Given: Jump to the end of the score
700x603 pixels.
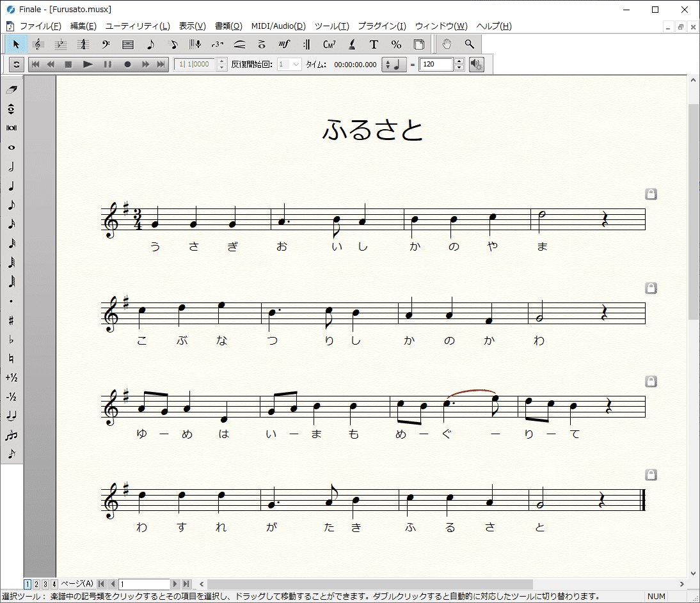Looking at the screenshot, I should [x=161, y=65].
